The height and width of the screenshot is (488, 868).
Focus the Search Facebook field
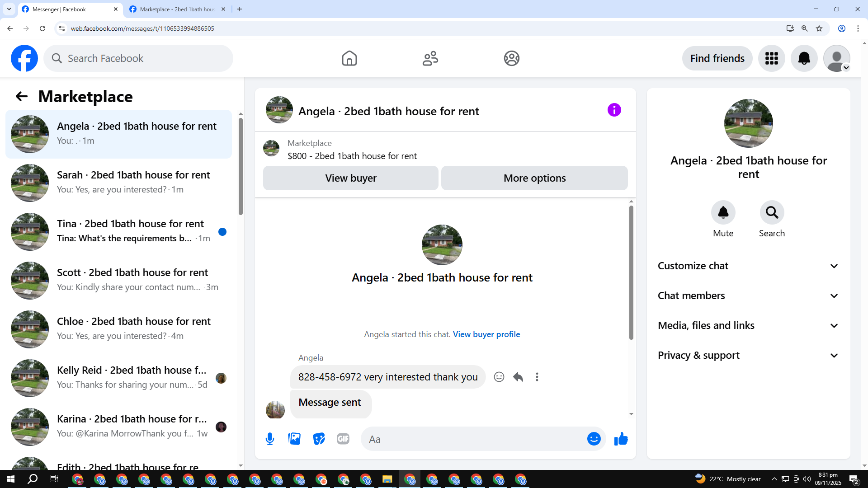click(138, 58)
